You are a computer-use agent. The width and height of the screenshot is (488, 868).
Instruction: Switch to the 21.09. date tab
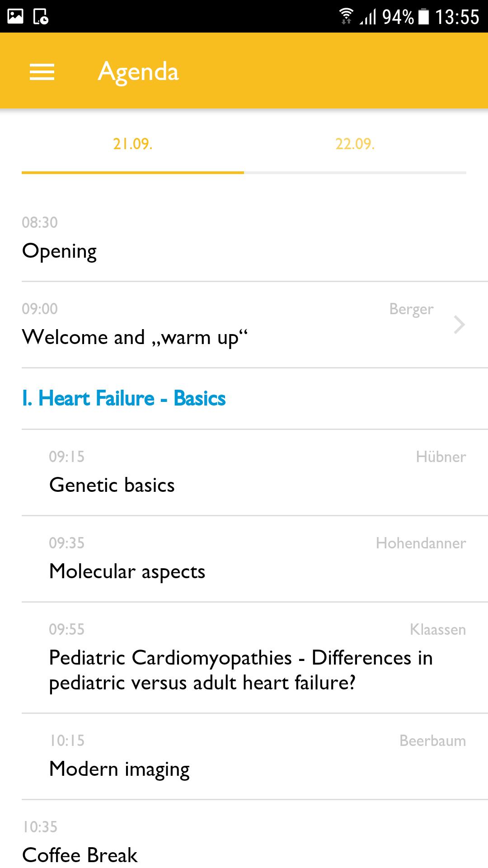click(x=133, y=144)
